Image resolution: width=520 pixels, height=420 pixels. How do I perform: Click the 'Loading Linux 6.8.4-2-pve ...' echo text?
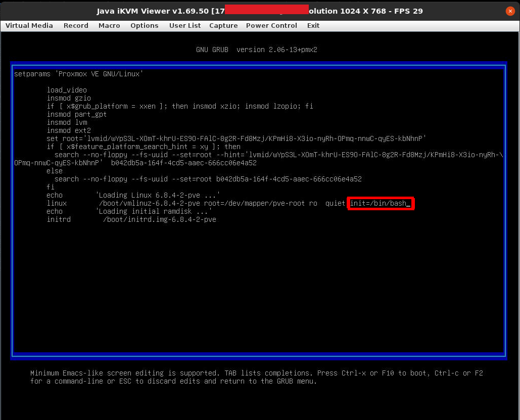coord(158,195)
